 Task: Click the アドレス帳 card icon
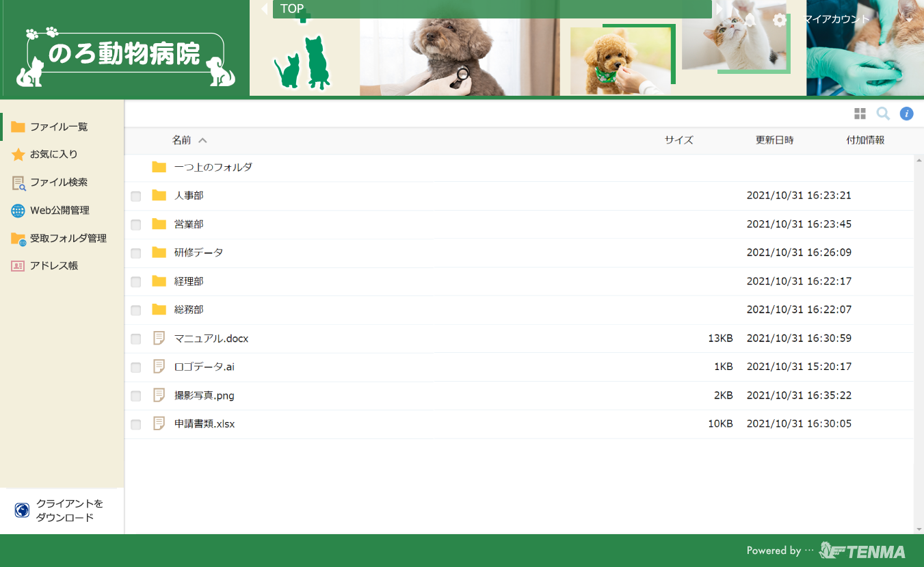[x=18, y=266]
